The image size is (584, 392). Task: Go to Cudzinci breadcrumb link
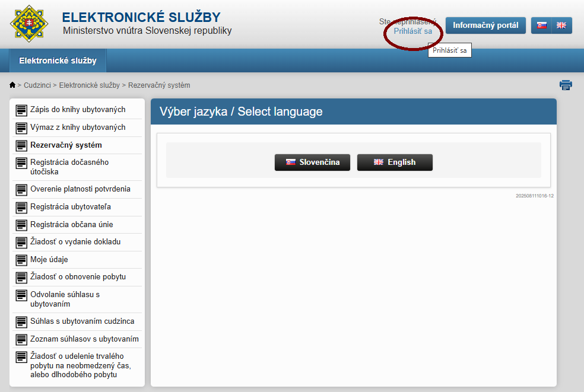(37, 85)
